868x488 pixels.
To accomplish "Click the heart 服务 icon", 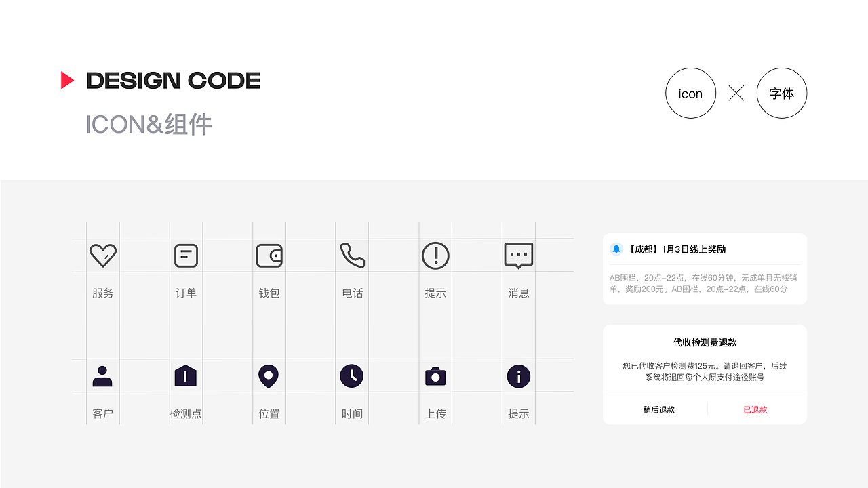I will click(103, 256).
